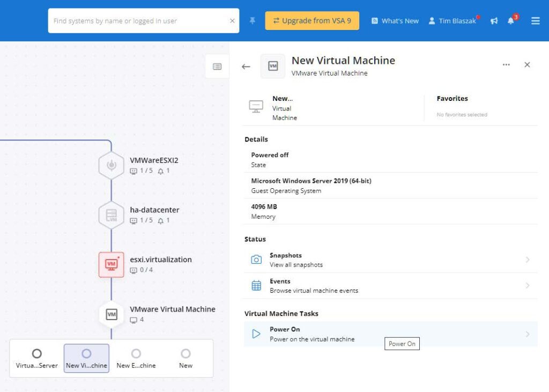Open the notifications bell icon
The image size is (549, 392).
511,21
